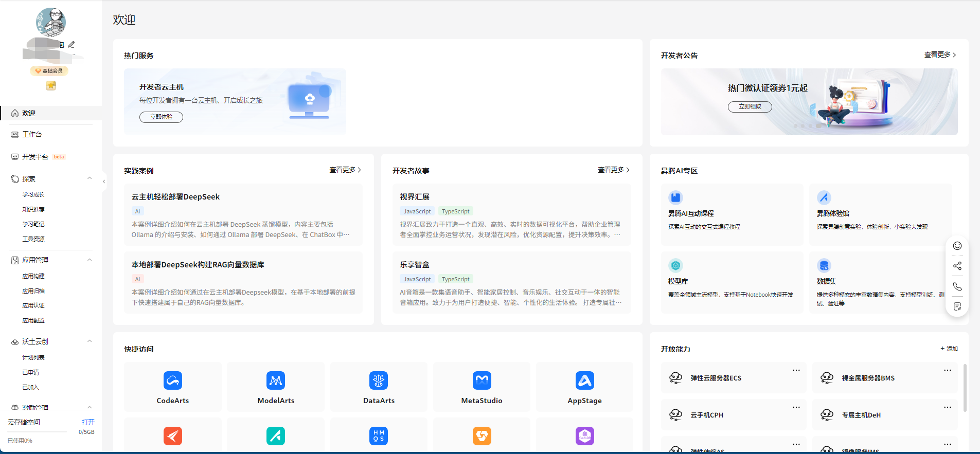980x454 pixels.
Task: Open 昇腾AI互动课程 icon
Action: pos(675,197)
